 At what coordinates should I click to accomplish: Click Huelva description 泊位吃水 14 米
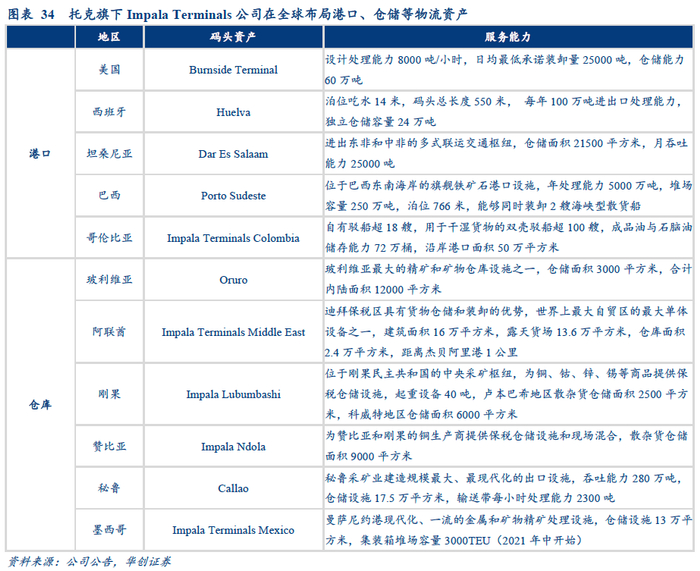tap(362, 102)
